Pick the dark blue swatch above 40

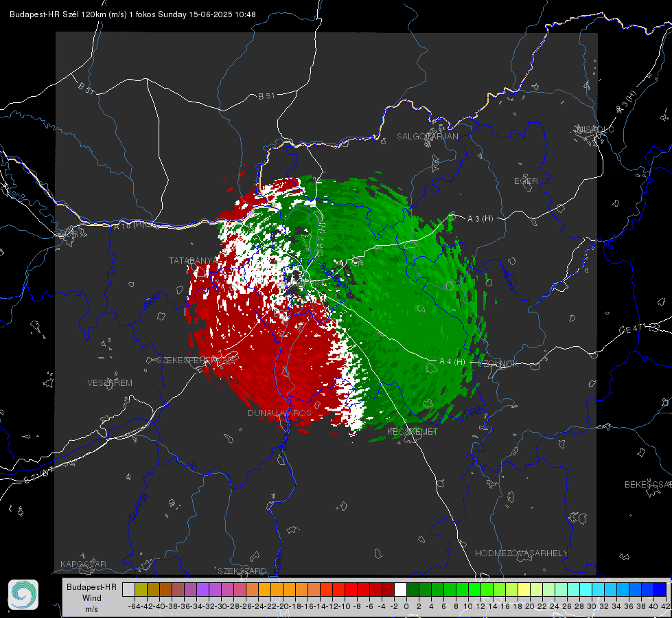coord(660,589)
